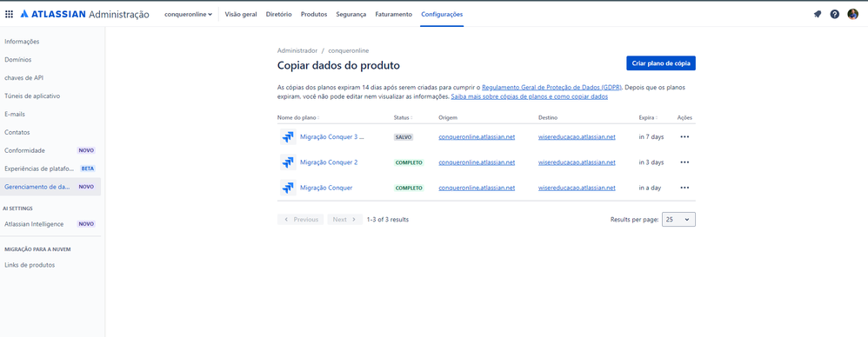Open the Migração Conquer 3 plan

coord(331,137)
